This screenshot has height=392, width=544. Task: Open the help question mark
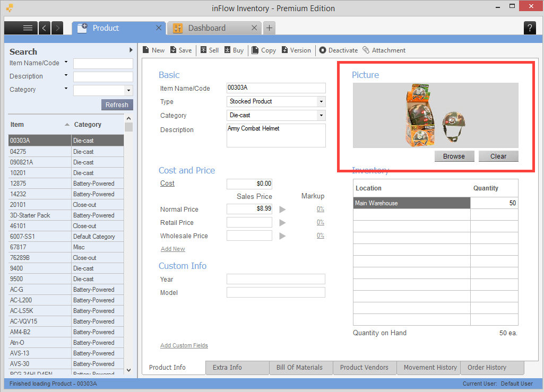tap(530, 28)
